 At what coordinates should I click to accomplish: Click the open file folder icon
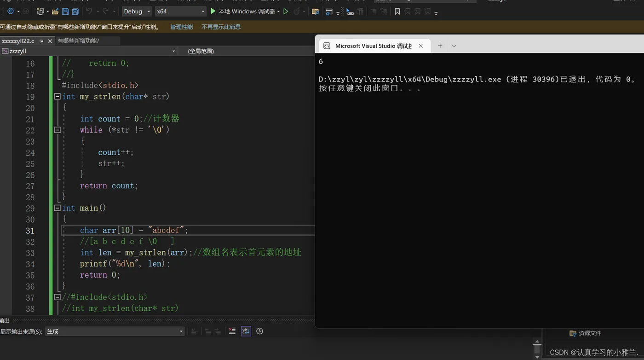(55, 11)
